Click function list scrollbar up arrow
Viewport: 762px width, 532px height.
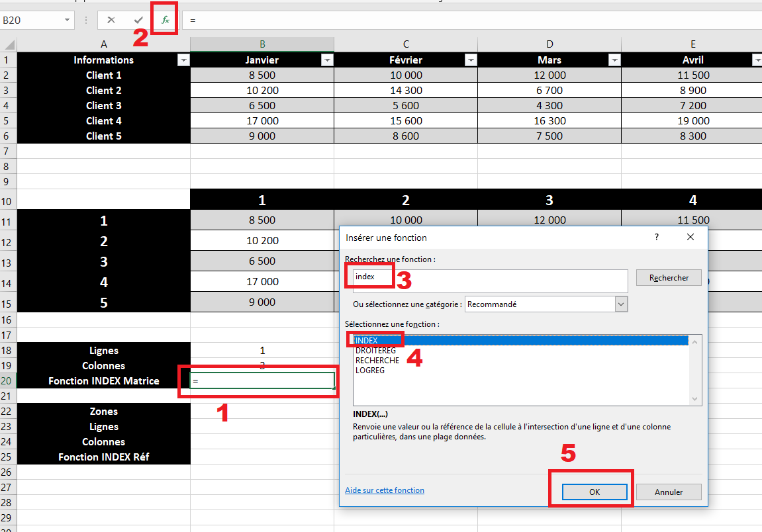click(695, 342)
